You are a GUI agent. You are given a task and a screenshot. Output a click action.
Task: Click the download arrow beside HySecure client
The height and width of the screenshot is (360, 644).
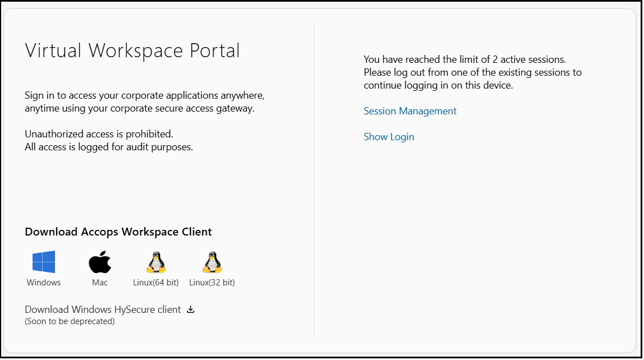click(x=190, y=310)
